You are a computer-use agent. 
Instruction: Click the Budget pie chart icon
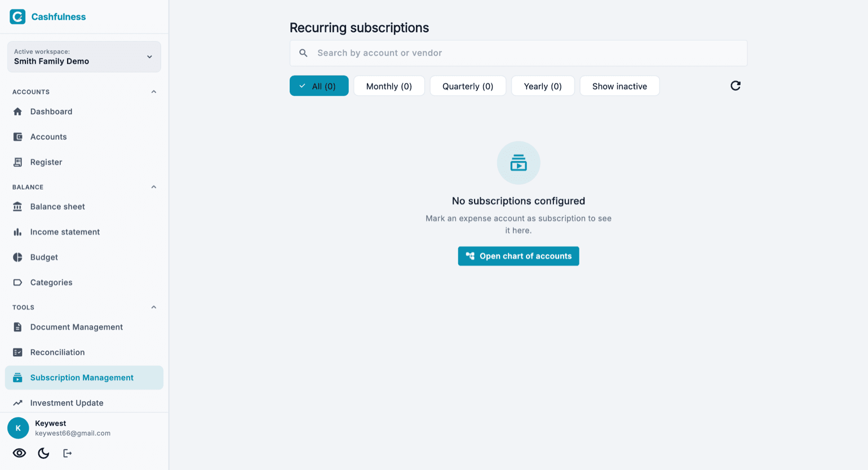pos(17,258)
